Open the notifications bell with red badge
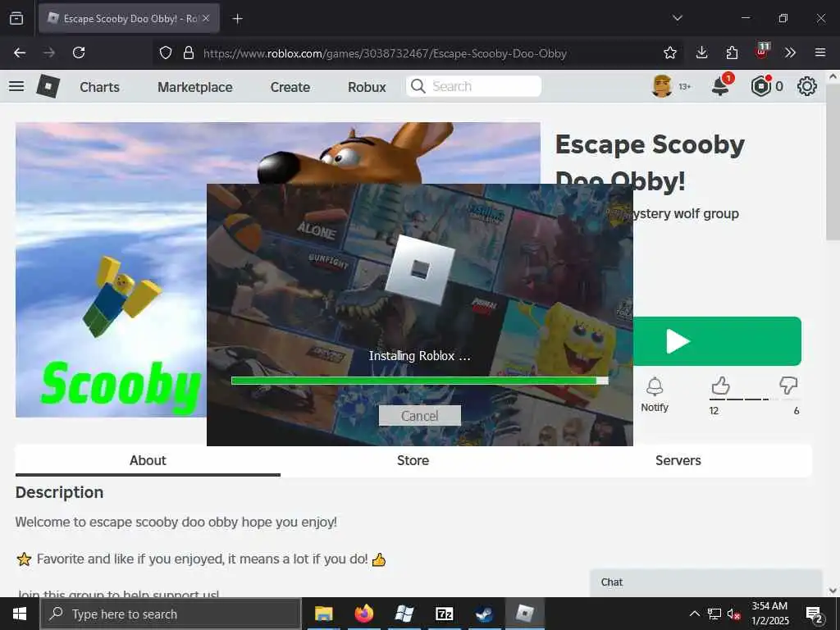840x630 pixels. (x=720, y=85)
